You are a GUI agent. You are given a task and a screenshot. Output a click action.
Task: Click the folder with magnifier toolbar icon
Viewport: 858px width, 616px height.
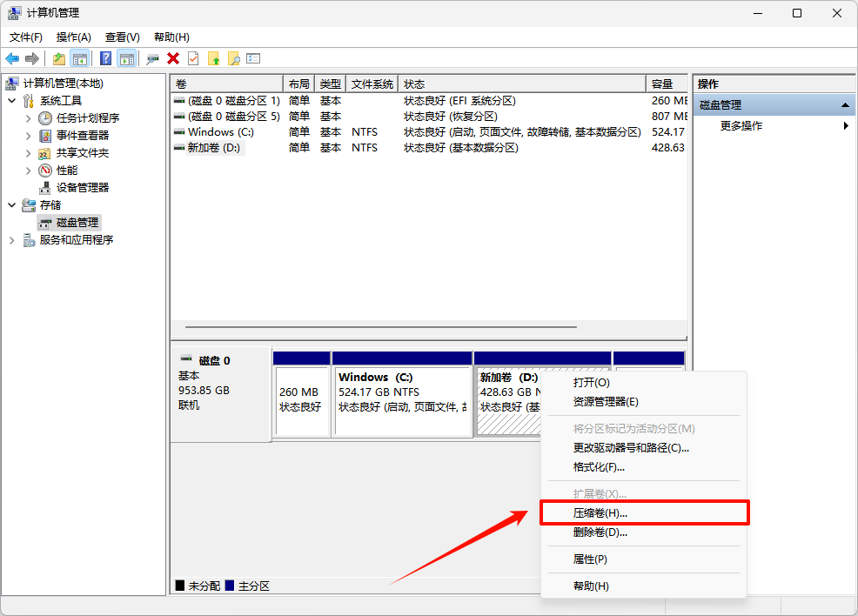point(233,58)
